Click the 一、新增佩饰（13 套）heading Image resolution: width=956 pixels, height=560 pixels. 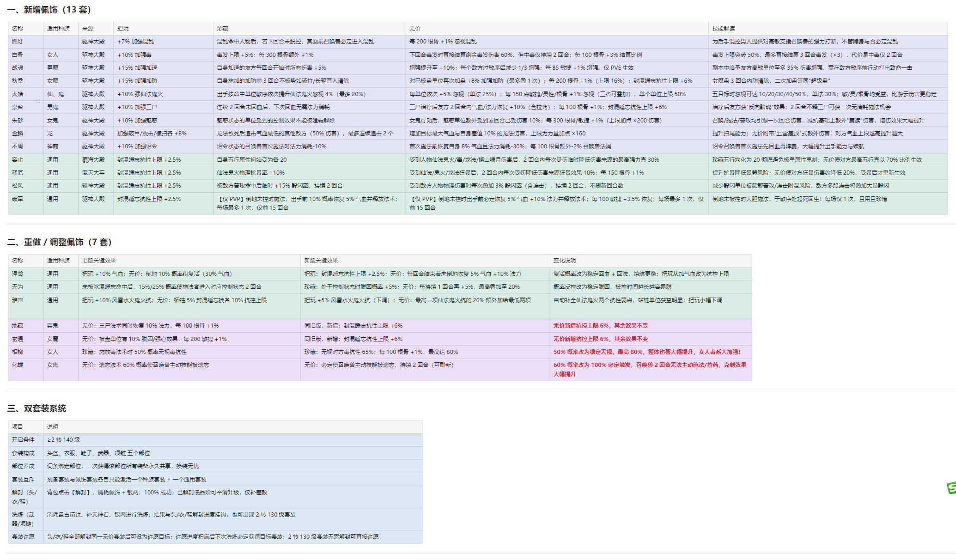[x=49, y=10]
